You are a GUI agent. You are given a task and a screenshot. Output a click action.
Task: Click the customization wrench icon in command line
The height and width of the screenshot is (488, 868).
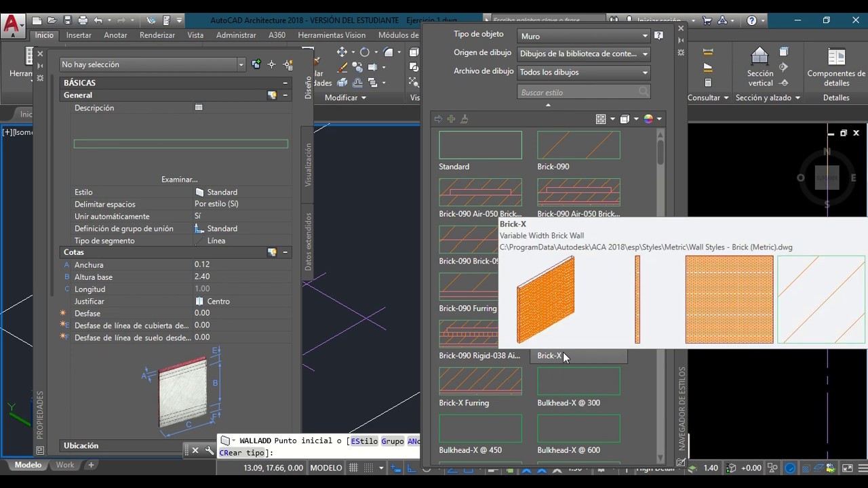coord(210,450)
